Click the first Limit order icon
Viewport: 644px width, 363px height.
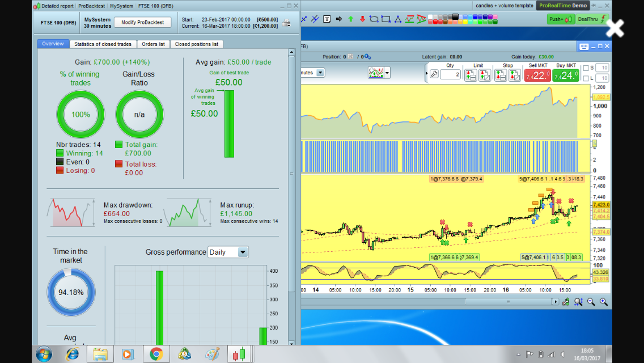click(x=471, y=75)
